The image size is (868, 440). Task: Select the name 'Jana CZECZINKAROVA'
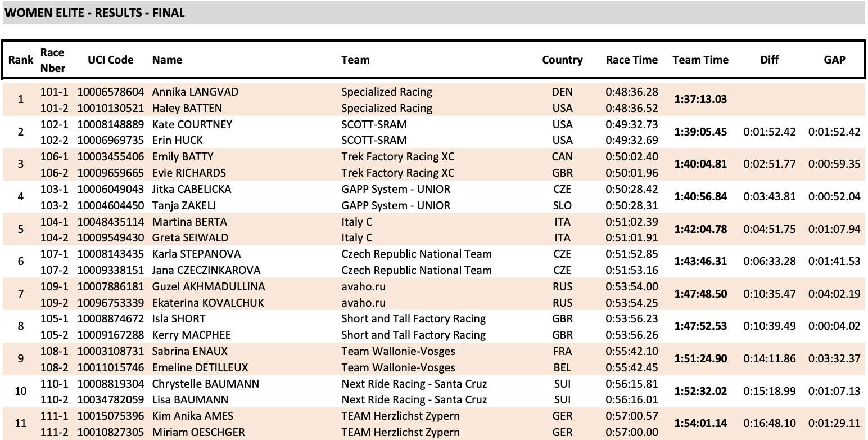(x=206, y=270)
